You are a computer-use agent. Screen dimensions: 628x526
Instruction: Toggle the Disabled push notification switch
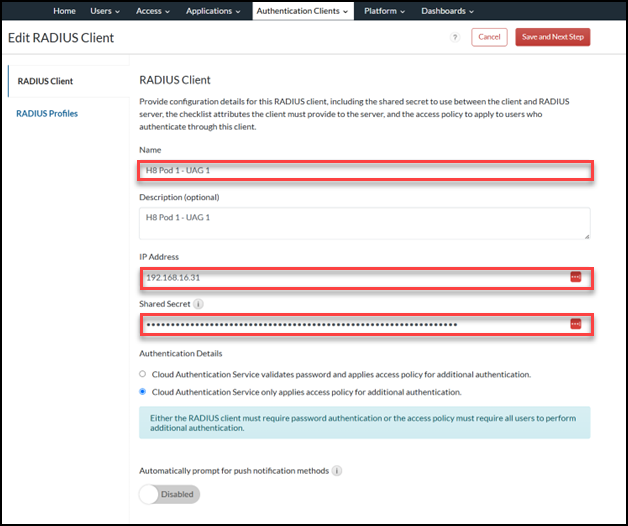click(x=170, y=494)
